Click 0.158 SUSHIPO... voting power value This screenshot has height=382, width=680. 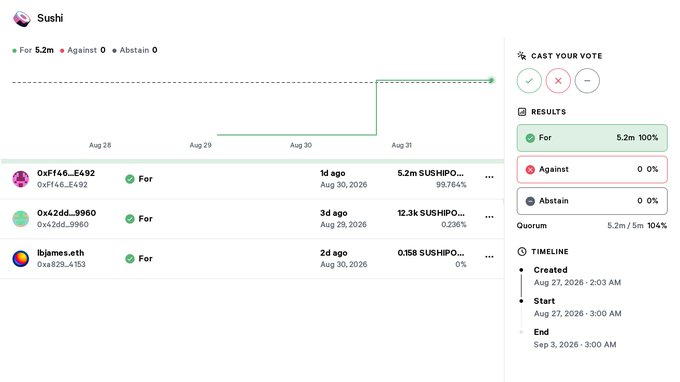(431, 253)
